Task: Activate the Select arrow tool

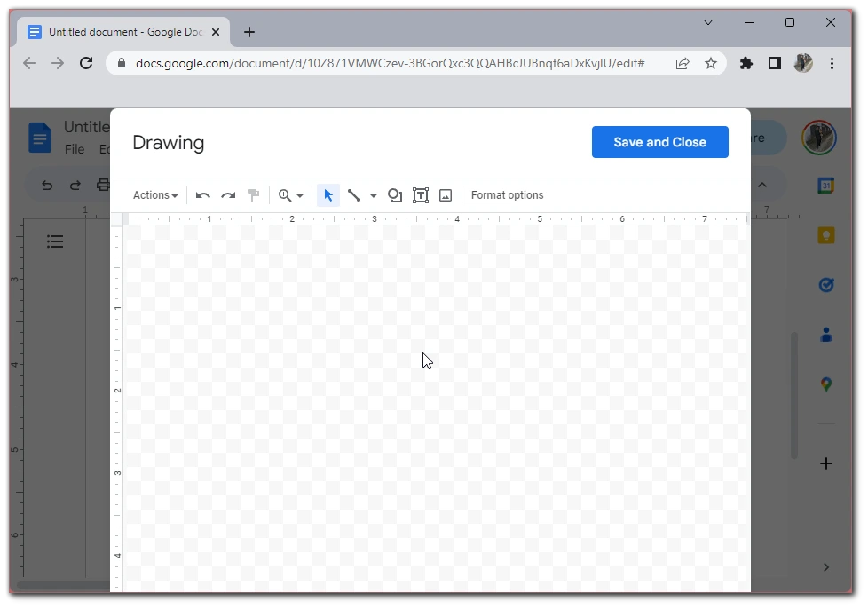Action: click(328, 195)
